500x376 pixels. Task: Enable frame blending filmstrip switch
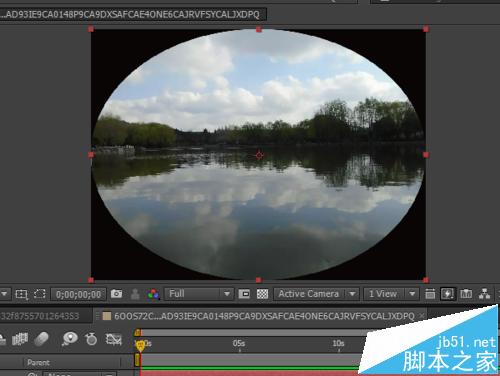coord(20,339)
